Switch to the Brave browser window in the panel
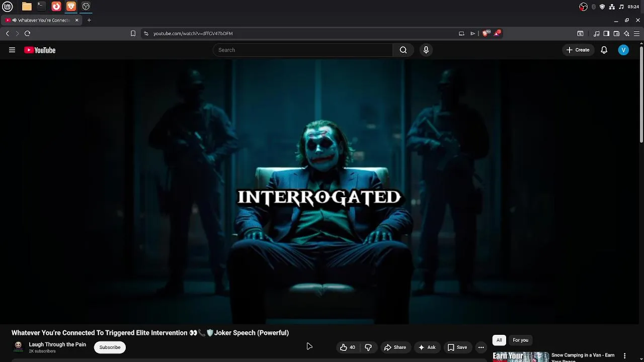 71,7
